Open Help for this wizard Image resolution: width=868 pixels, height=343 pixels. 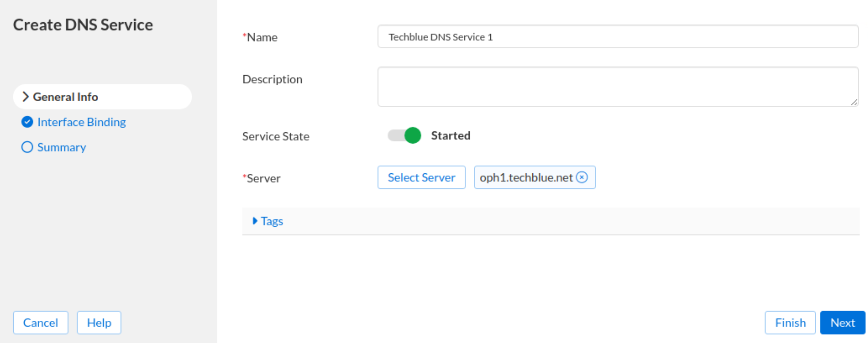click(99, 323)
